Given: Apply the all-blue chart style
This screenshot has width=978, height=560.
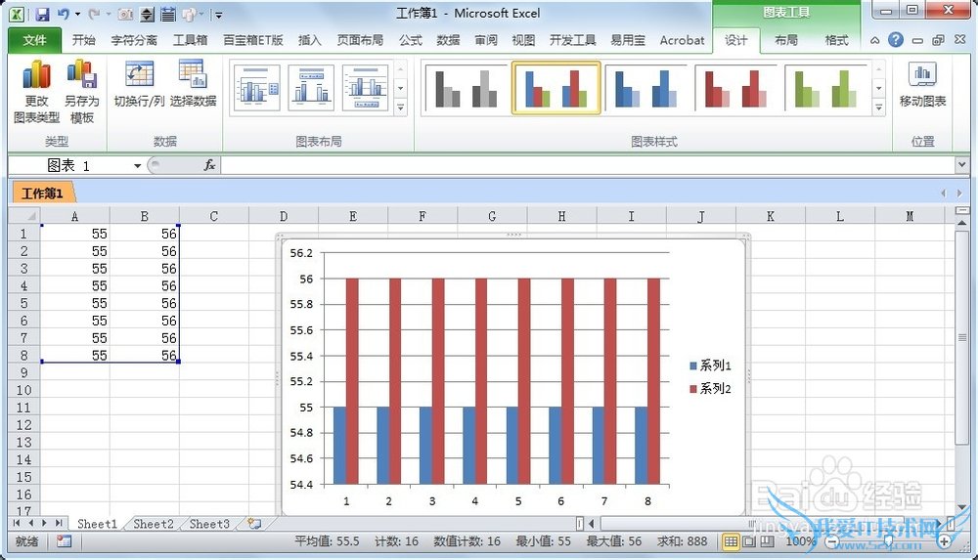Looking at the screenshot, I should pos(645,89).
